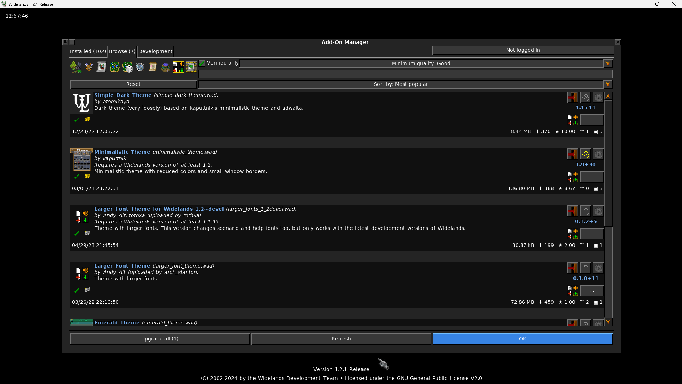Click the green verified checkmark under Simple Dark Theme
682x384 pixels.
[77, 120]
